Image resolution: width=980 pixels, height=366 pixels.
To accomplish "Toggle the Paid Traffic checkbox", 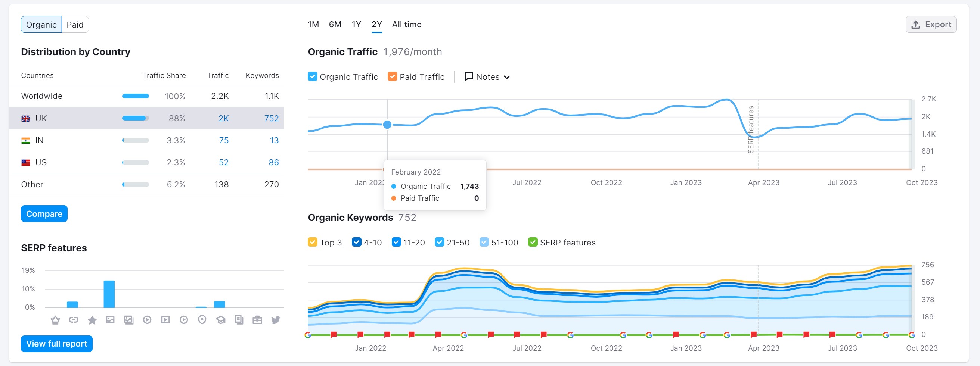I will pos(392,77).
